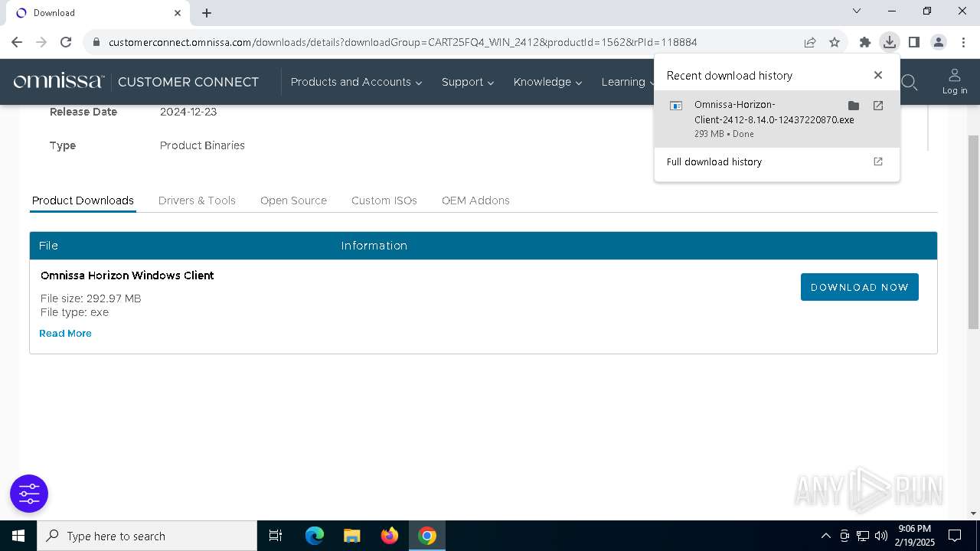Reload the page with refresh icon
Viewport: 980px width, 551px height.
[66, 42]
